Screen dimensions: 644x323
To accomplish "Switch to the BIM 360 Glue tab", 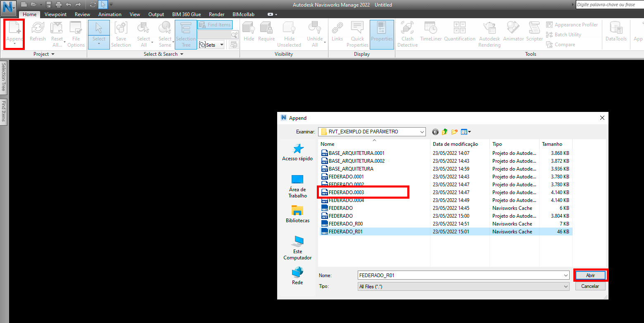I will click(186, 14).
